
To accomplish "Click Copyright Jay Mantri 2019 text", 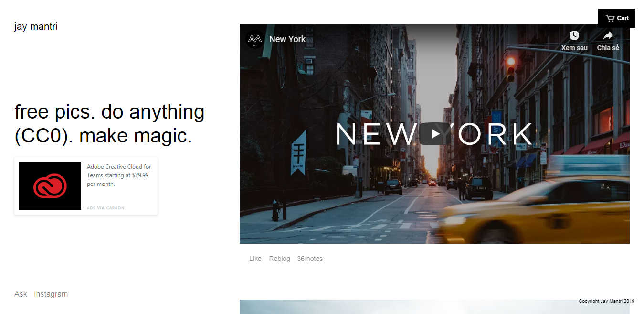I will coord(606,301).
